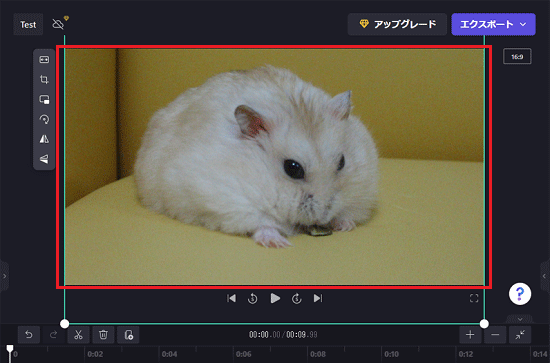The height and width of the screenshot is (363, 550).
Task: Click the fit/fill icon in left toolbar
Action: click(44, 60)
